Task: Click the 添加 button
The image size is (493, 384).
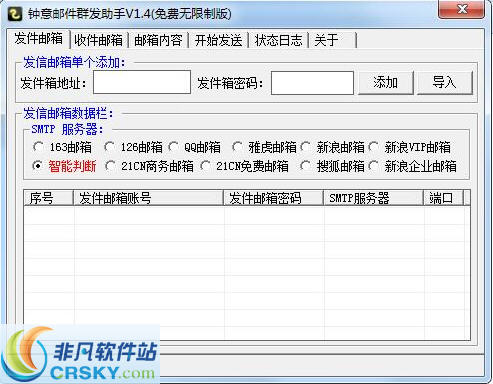Action: (x=386, y=82)
